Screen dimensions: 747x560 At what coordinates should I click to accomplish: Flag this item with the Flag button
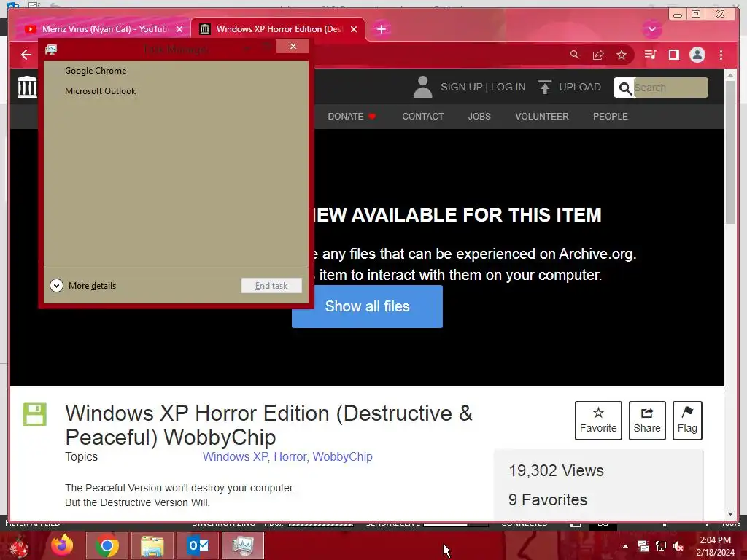coord(687,421)
